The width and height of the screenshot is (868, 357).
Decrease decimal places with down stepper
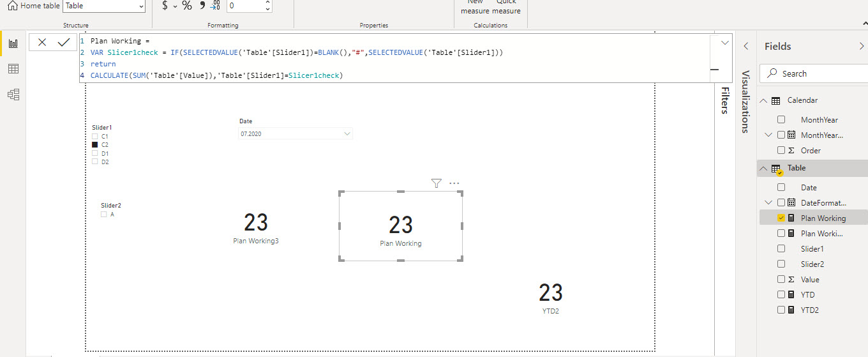pyautogui.click(x=267, y=10)
